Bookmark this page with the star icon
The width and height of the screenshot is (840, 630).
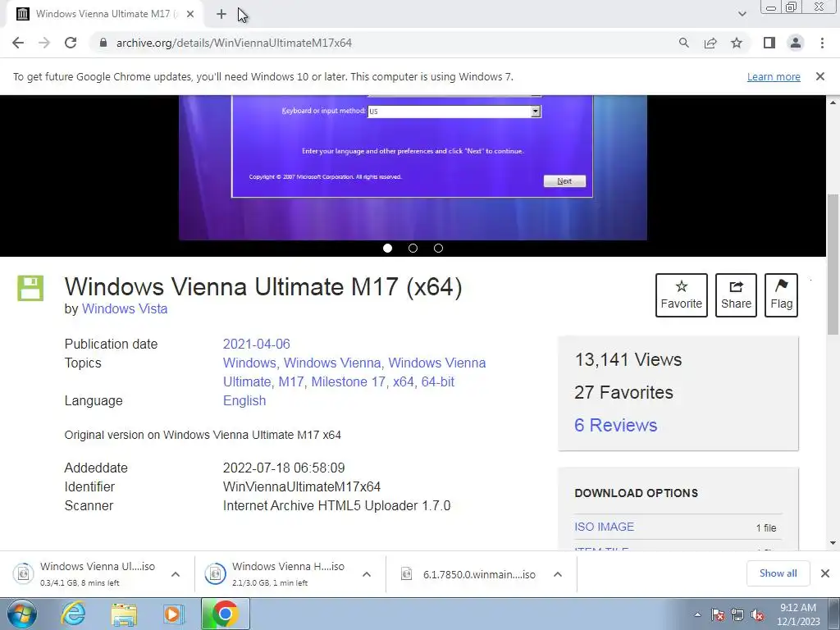(x=737, y=43)
